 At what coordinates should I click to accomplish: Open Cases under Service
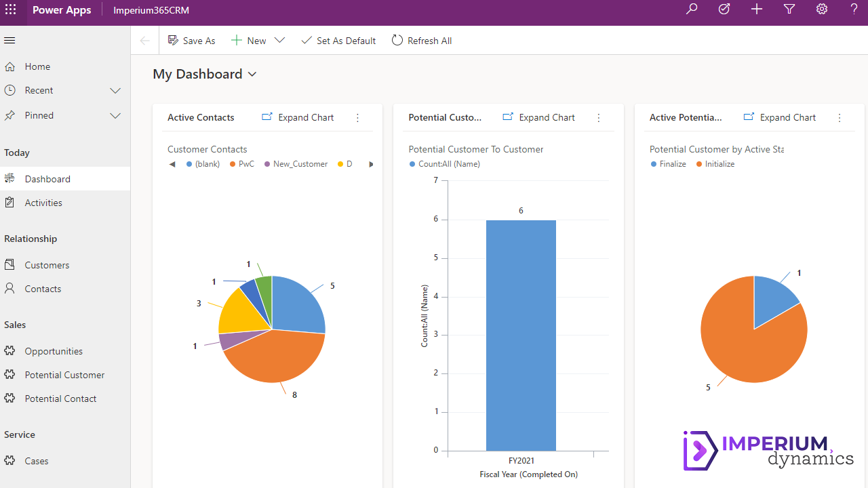[37, 461]
